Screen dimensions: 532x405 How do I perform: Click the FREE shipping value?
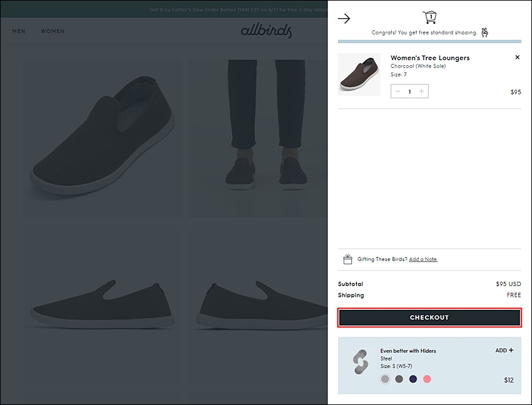click(514, 295)
